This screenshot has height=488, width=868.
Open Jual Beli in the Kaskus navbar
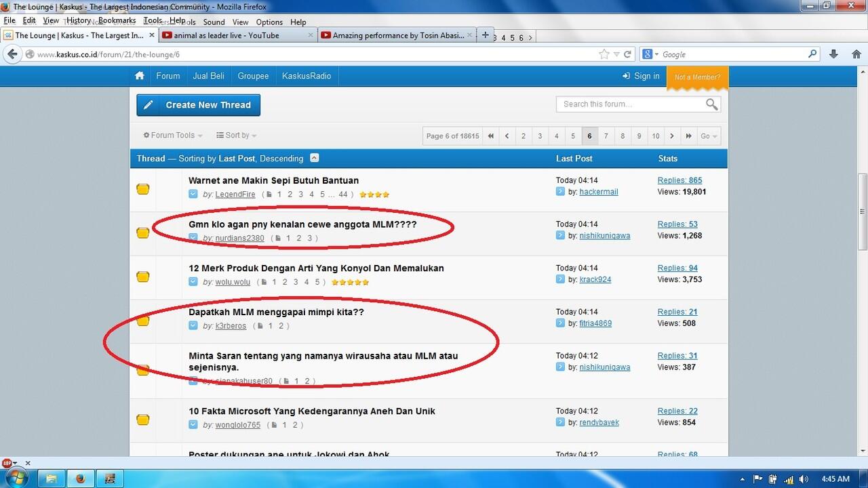[208, 76]
